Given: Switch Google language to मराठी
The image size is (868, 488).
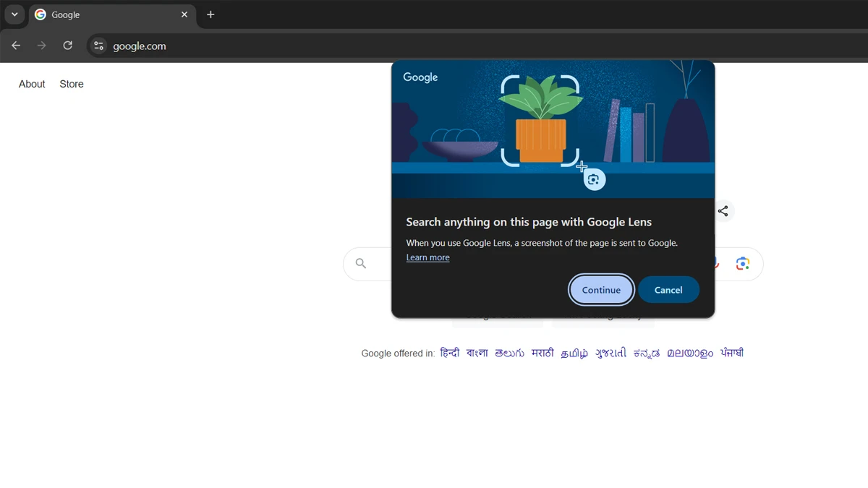Looking at the screenshot, I should 542,353.
